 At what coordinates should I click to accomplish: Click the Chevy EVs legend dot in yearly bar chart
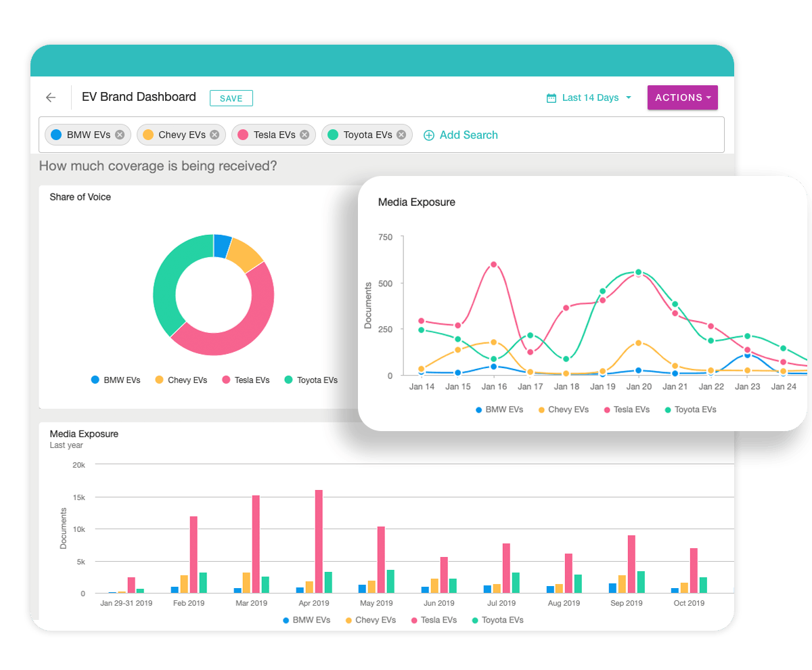349,620
